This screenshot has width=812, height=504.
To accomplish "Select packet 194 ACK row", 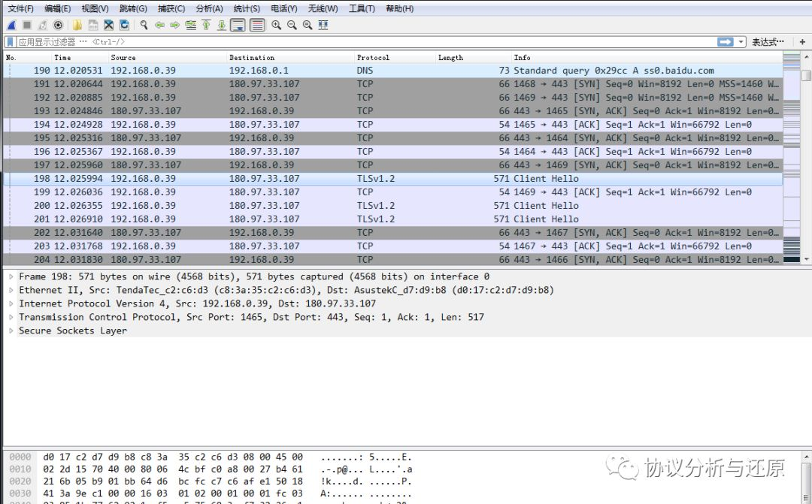I will [393, 124].
